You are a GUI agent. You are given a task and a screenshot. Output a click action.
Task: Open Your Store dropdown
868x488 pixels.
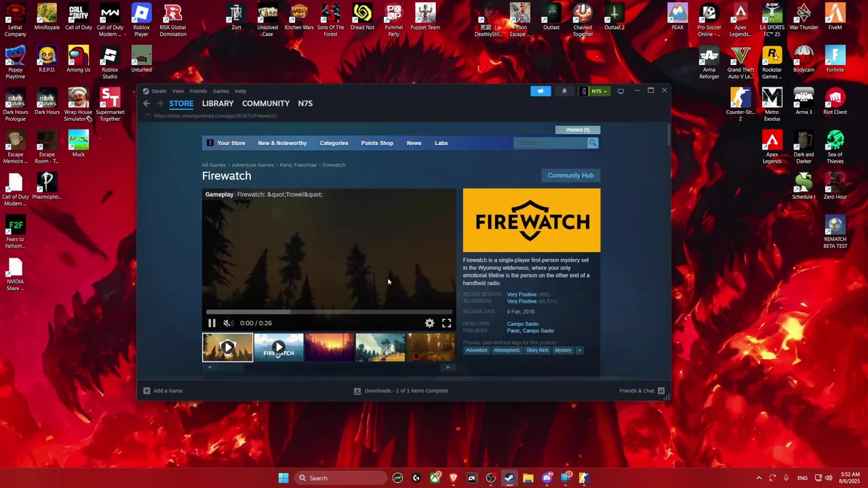231,143
